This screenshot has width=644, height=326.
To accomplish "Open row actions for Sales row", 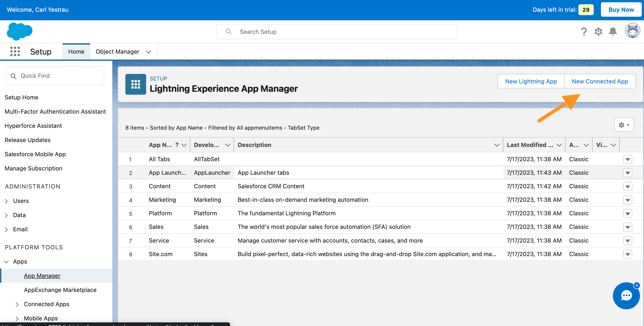I will [628, 227].
